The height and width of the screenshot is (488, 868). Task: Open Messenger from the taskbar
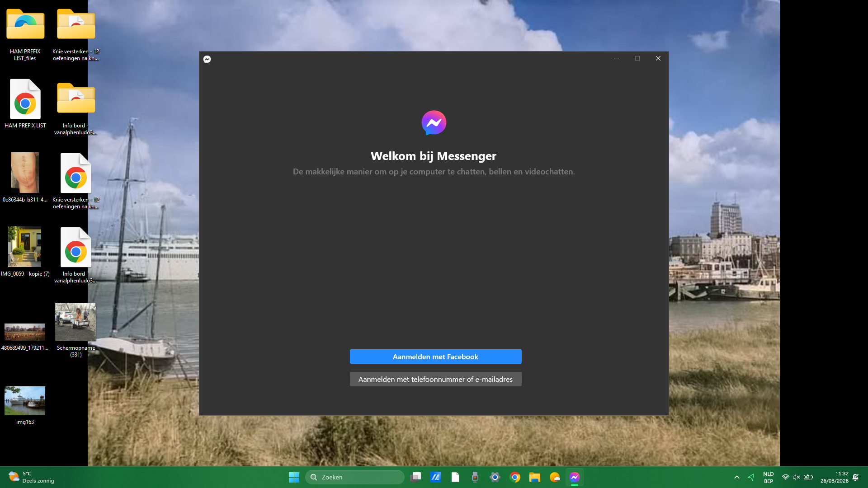tap(574, 477)
